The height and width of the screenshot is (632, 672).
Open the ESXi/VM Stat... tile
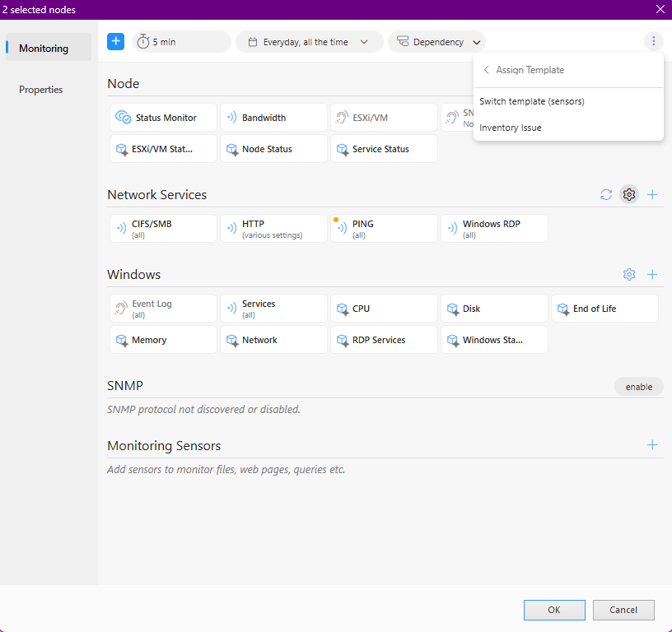(163, 149)
